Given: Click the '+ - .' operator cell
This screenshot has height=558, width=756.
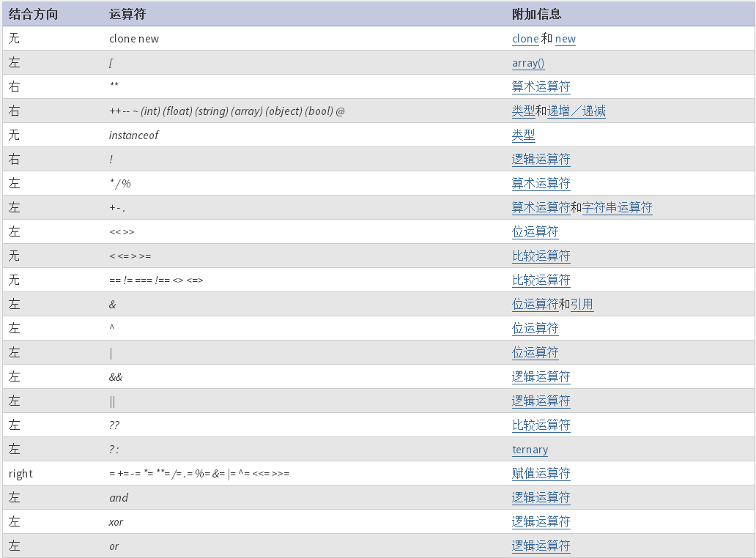Looking at the screenshot, I should pyautogui.click(x=117, y=208).
